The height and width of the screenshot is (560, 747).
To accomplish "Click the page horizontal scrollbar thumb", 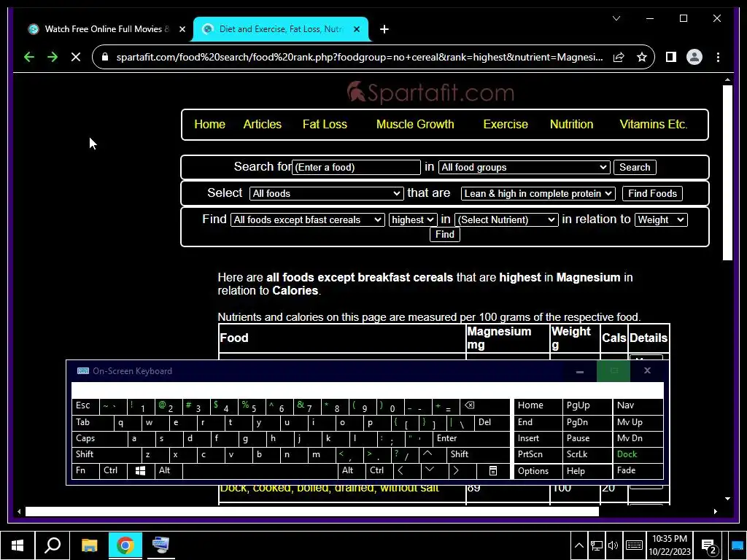I will 312,511.
